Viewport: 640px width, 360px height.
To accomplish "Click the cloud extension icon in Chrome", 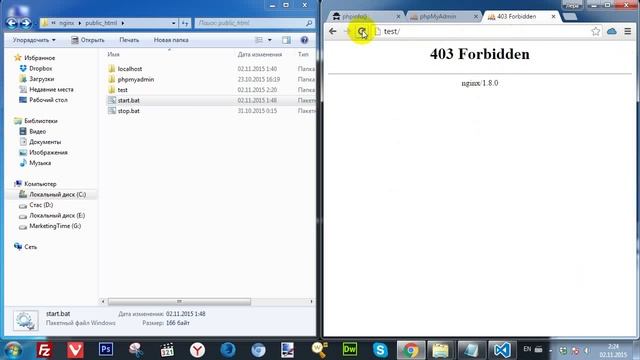I will pyautogui.click(x=611, y=31).
